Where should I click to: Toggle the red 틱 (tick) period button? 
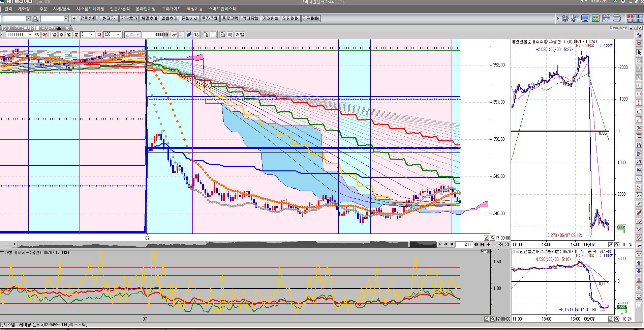[x=99, y=34]
